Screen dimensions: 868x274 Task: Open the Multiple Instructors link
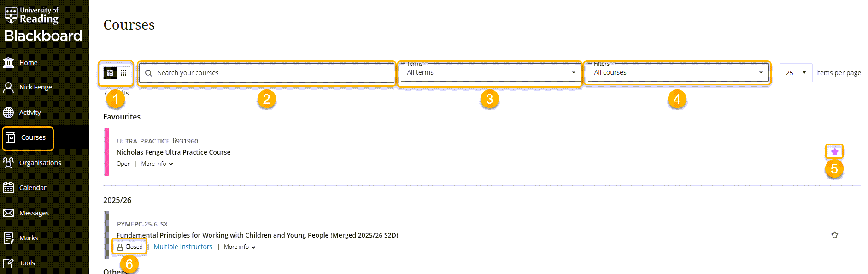click(183, 247)
